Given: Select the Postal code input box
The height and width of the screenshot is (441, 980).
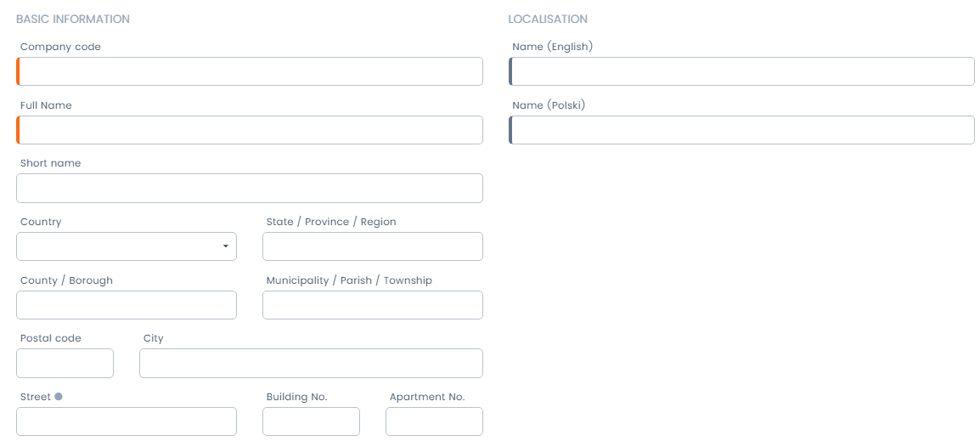Looking at the screenshot, I should 65,363.
